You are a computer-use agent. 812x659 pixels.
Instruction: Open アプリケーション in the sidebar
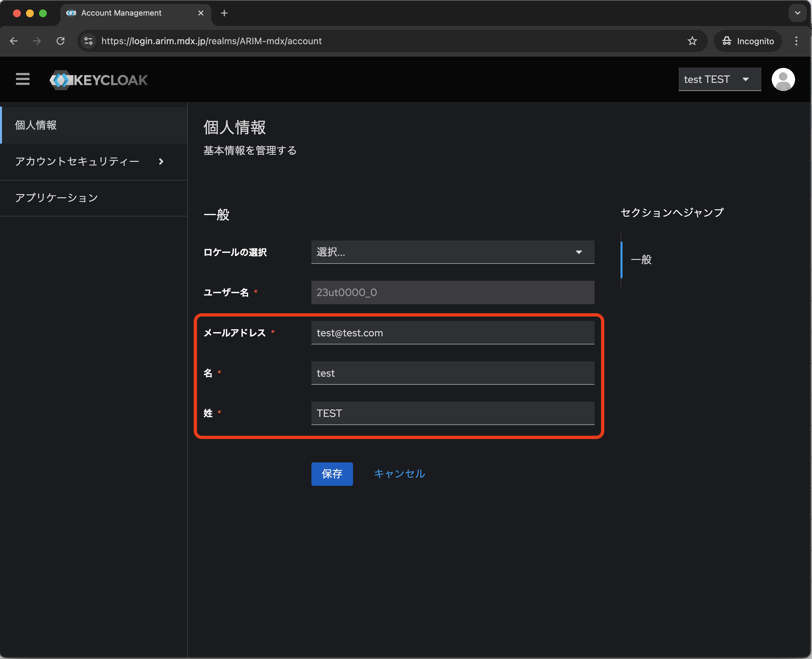coord(57,198)
